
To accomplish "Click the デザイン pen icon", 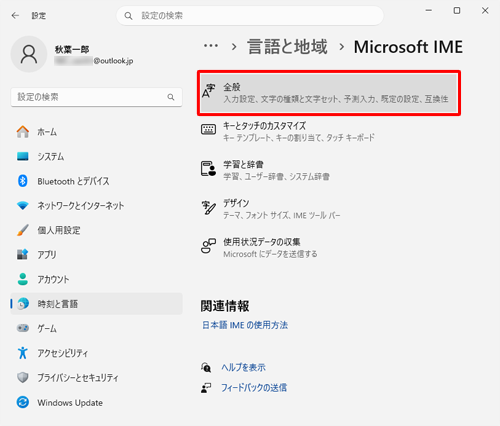I will pyautogui.click(x=209, y=207).
